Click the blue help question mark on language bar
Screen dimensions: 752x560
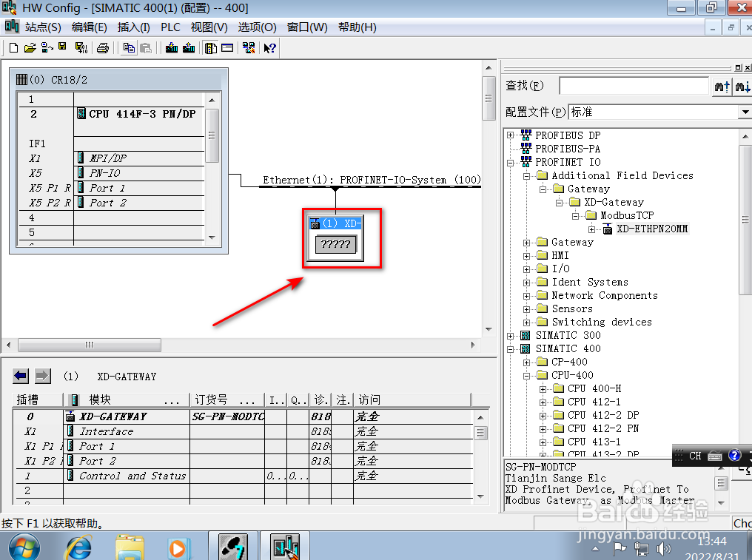[734, 456]
